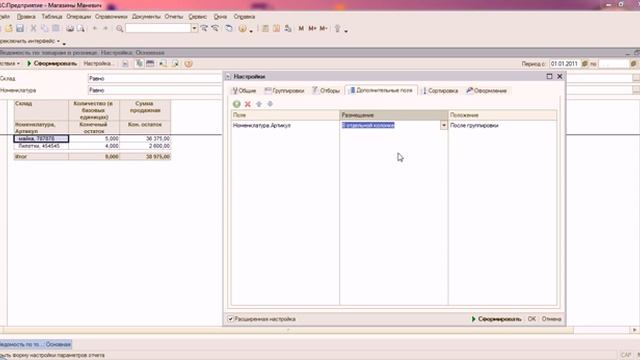The height and width of the screenshot is (360, 640).
Task: Switch to the Отборы tab
Action: [326, 91]
